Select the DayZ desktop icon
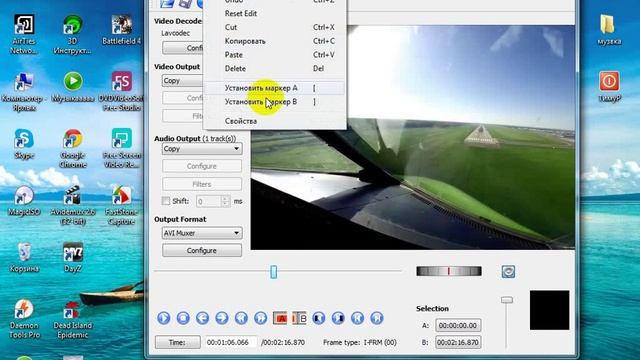The width and height of the screenshot is (640, 360). pos(73,258)
